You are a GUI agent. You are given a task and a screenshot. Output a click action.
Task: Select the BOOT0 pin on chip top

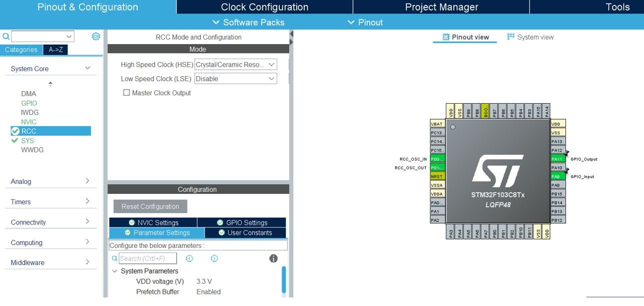(485, 111)
